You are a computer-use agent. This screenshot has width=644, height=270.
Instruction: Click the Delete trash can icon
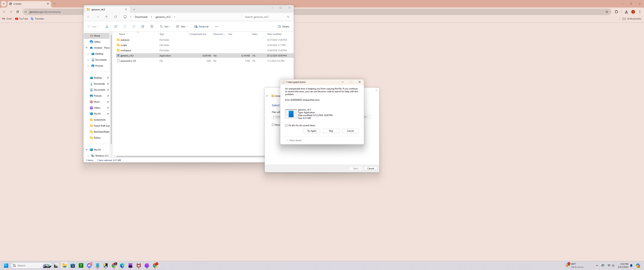click(152, 27)
